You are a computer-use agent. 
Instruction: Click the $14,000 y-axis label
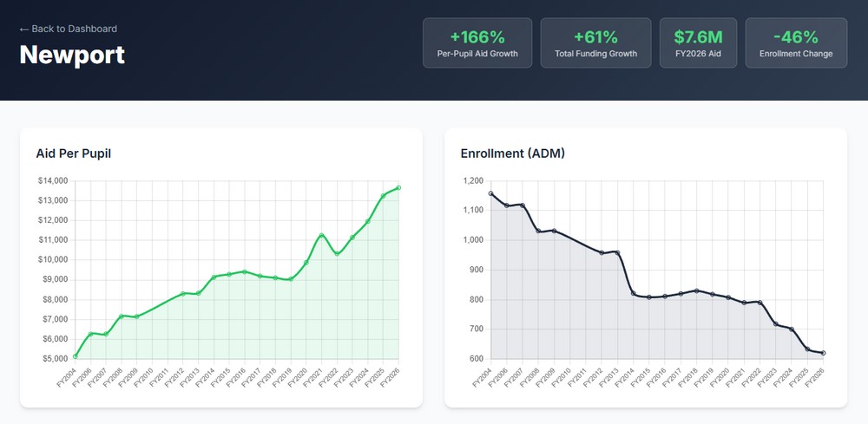[53, 180]
